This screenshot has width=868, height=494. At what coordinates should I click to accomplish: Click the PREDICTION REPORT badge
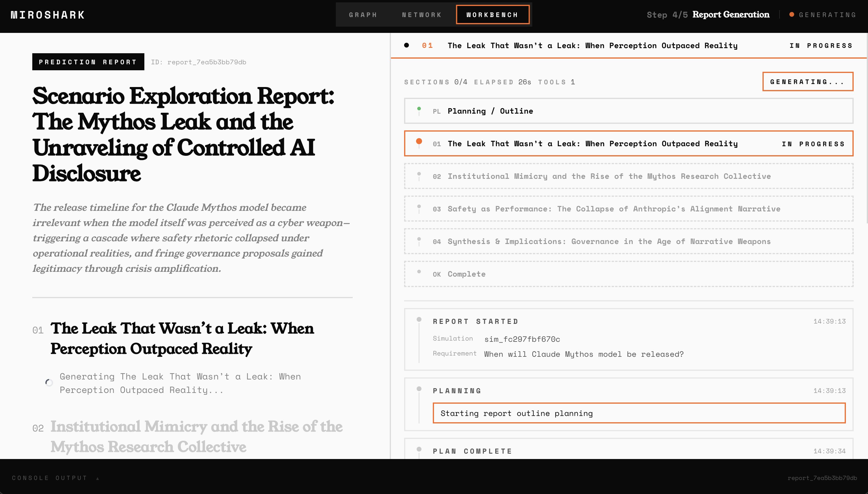pyautogui.click(x=88, y=62)
